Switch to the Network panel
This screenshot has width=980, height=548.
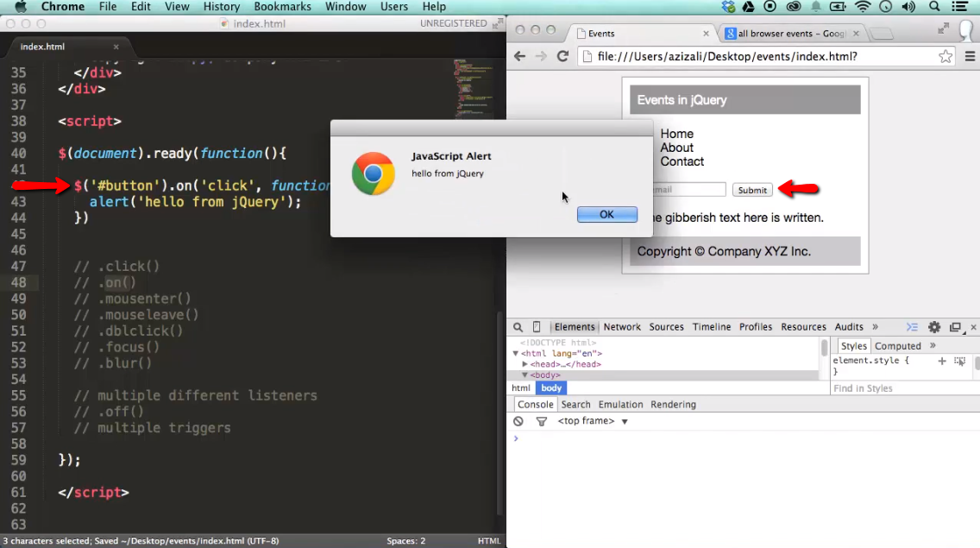(622, 326)
